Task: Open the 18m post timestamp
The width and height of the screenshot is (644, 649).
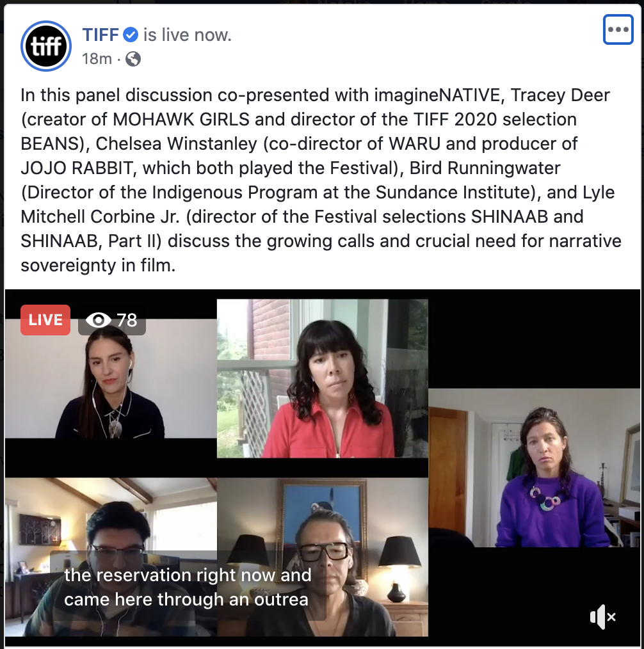Action: pyautogui.click(x=97, y=59)
